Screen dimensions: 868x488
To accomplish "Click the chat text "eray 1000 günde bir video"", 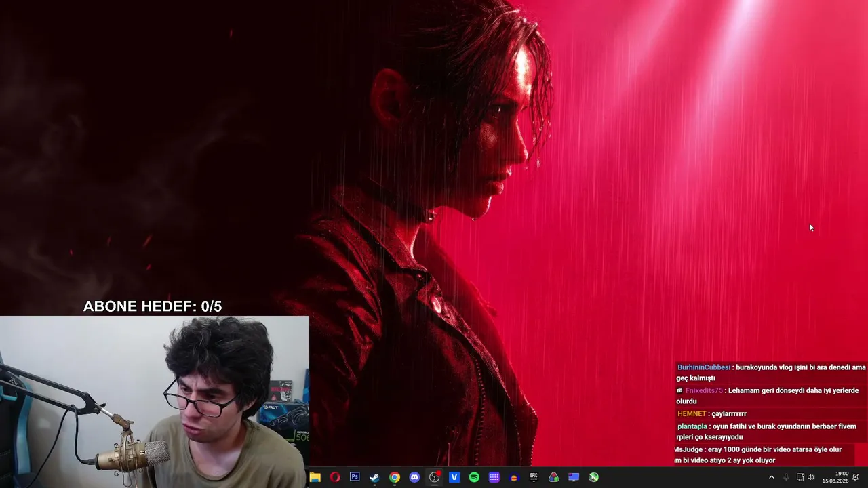I will (748, 449).
